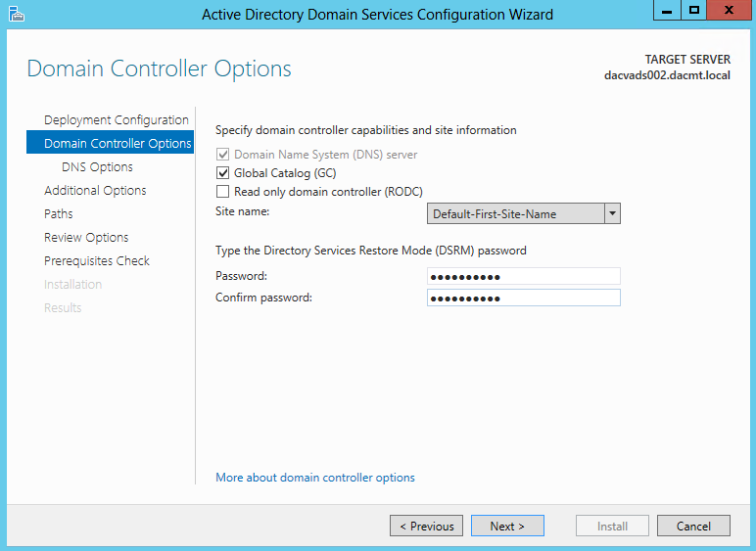Image resolution: width=756 pixels, height=551 pixels.
Task: Go to Deployment Configuration step
Action: [117, 120]
